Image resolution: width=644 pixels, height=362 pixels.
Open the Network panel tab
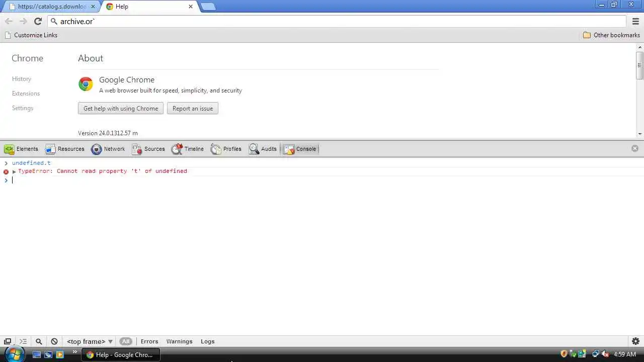coord(108,149)
